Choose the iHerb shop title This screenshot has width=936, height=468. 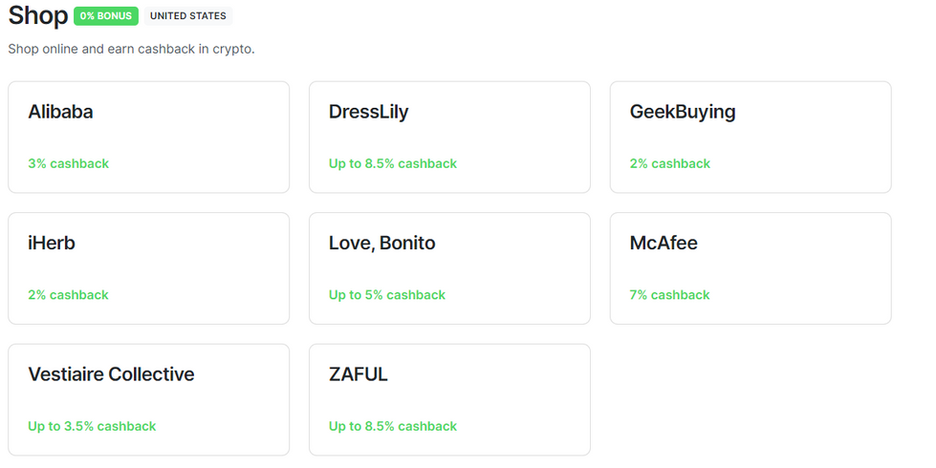point(52,243)
